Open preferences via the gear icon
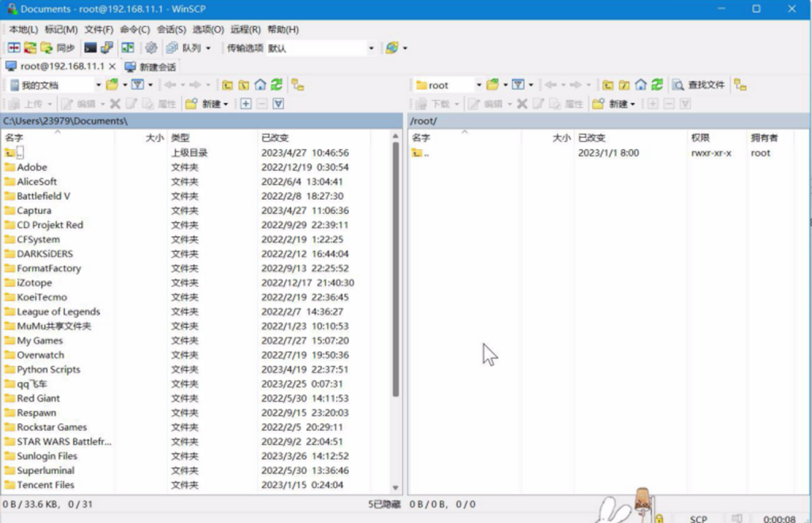The width and height of the screenshot is (812, 523). [151, 48]
